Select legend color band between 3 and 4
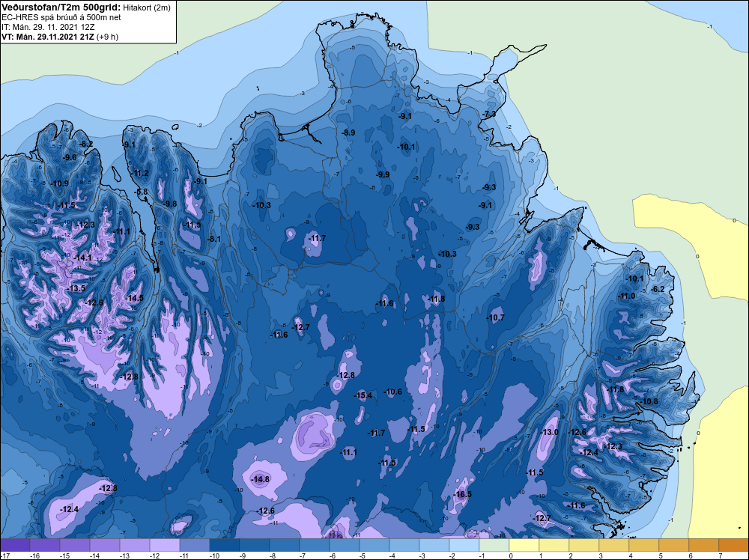The width and height of the screenshot is (749, 560). coord(614,545)
